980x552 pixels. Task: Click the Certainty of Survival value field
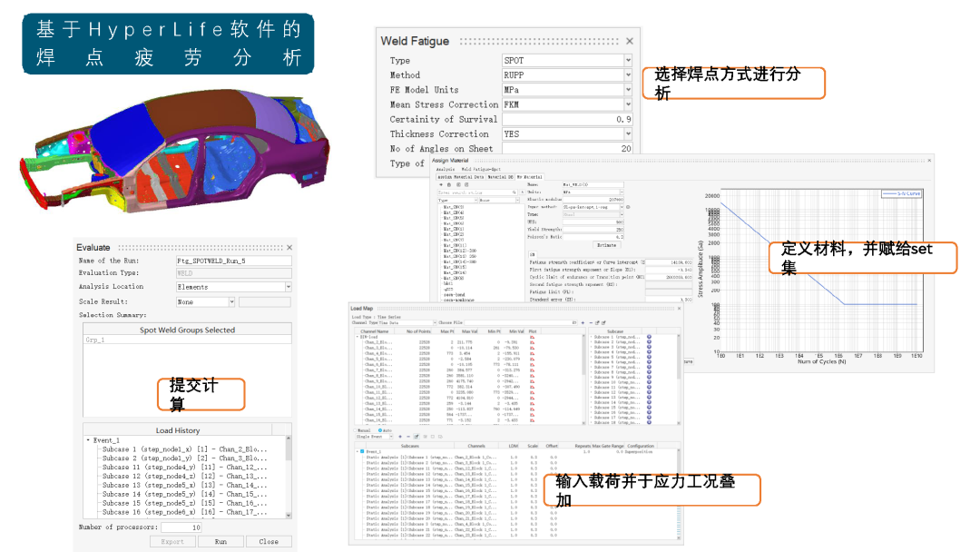(x=567, y=119)
